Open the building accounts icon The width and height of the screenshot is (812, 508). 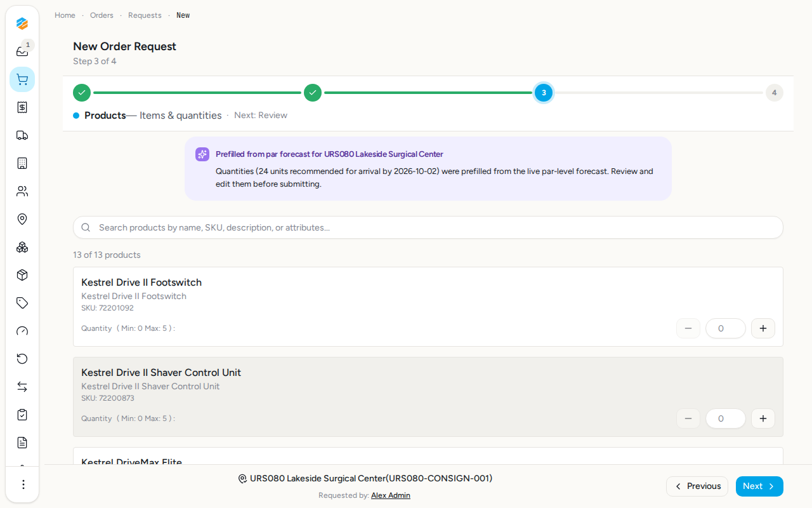point(22,163)
